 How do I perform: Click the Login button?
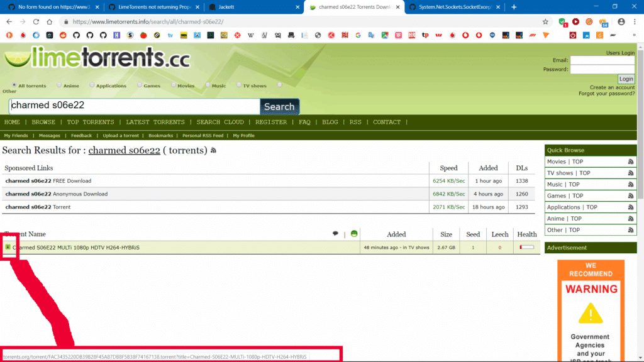[x=626, y=79]
